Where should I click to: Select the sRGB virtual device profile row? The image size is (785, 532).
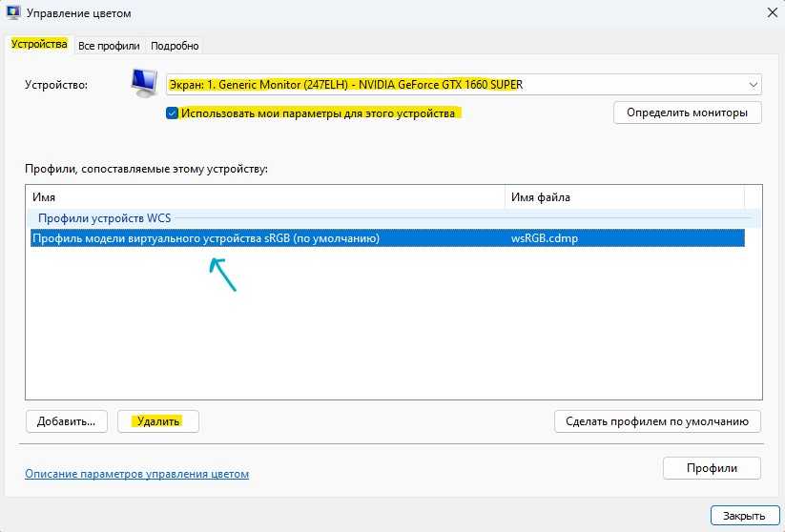click(x=206, y=238)
